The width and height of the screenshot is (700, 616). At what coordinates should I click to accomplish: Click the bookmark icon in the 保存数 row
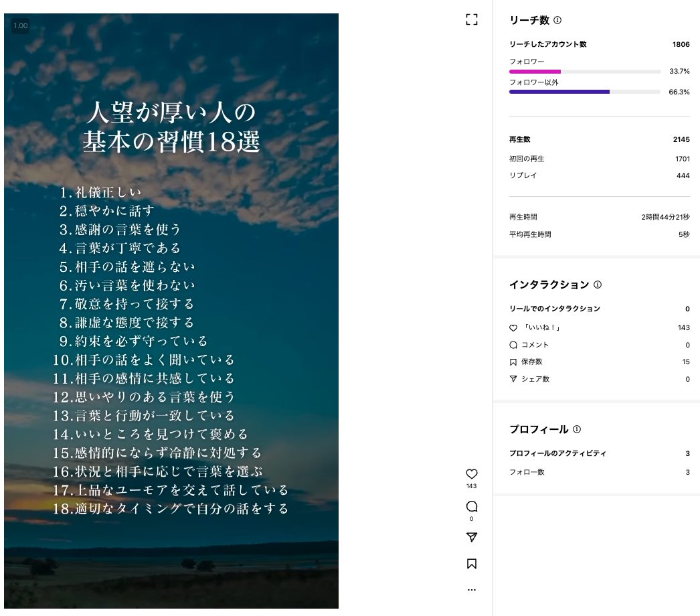[x=513, y=362]
